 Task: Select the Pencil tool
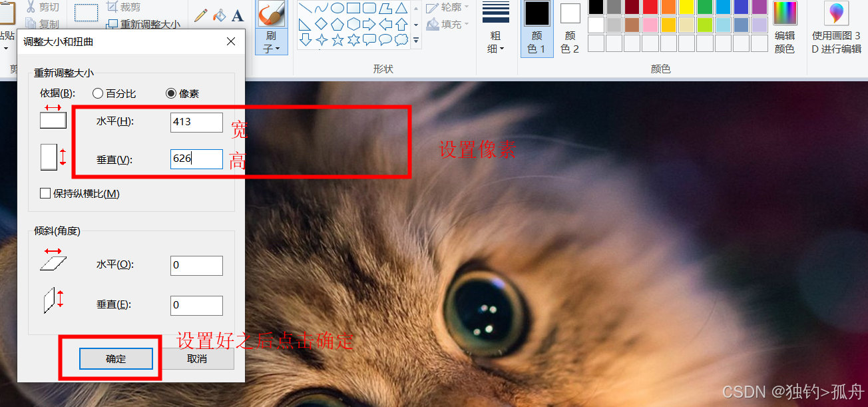click(200, 15)
